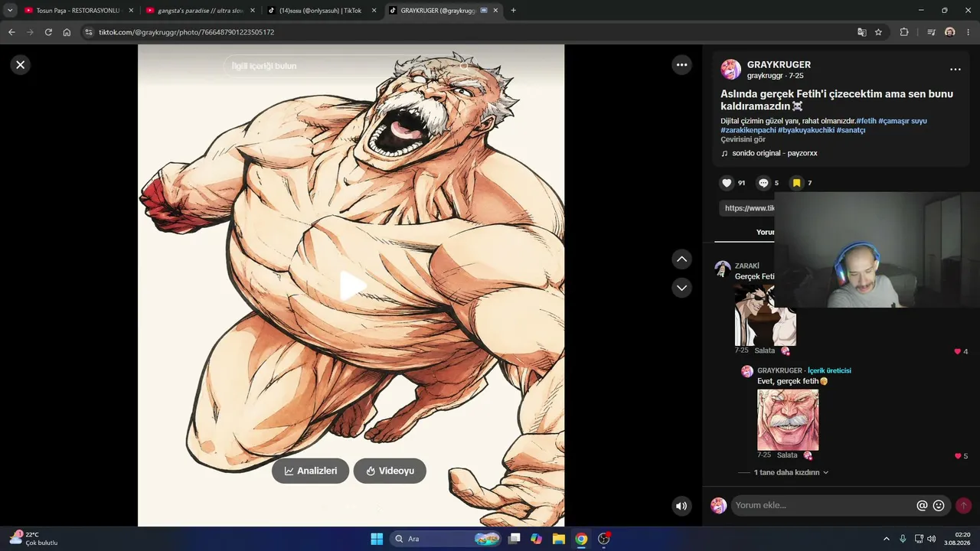This screenshot has width=980, height=551.
Task: Open the weather widget showing 22°C
Action: point(34,539)
